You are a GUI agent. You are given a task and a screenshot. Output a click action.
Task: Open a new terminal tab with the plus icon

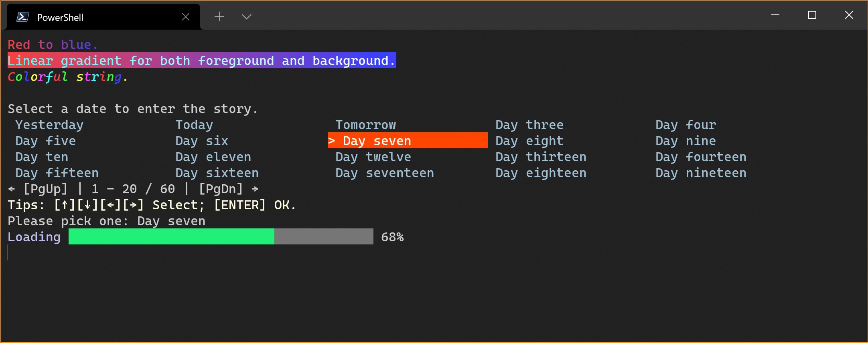(x=219, y=17)
